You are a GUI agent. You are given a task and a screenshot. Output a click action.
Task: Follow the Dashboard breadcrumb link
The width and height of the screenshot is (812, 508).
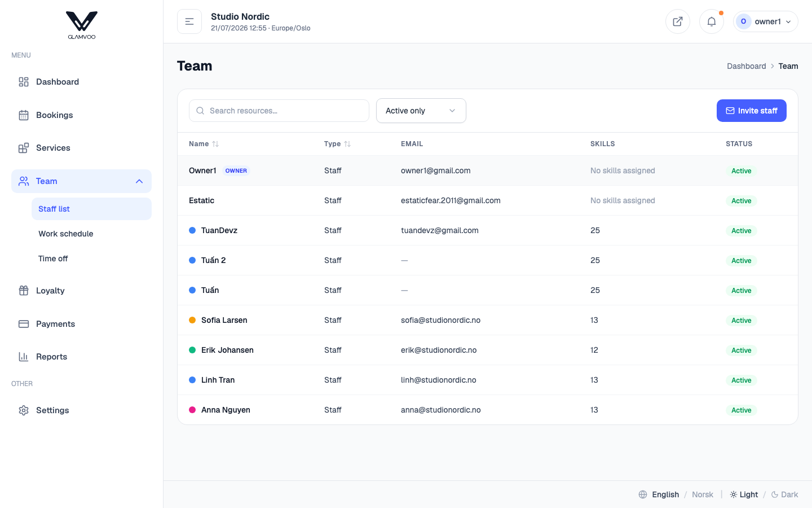pos(746,66)
